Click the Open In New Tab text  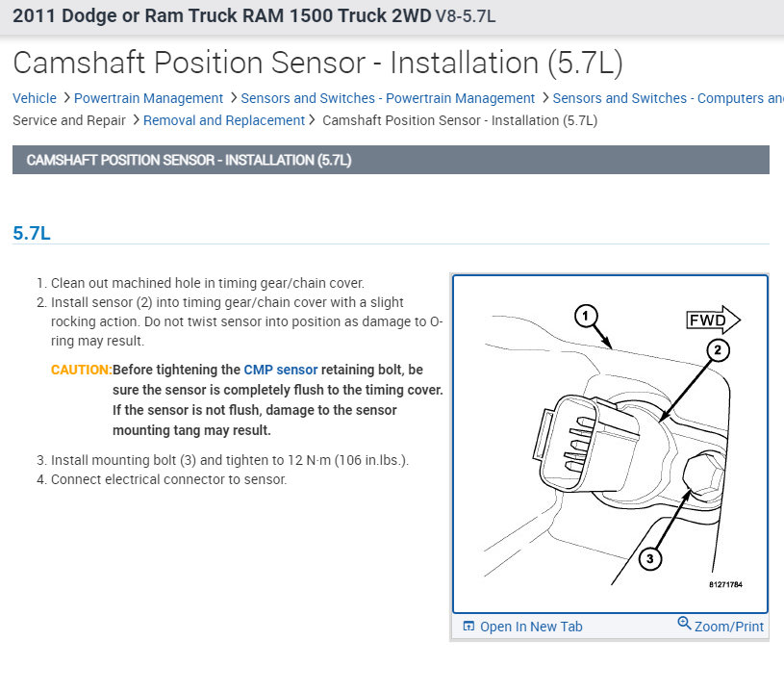coord(531,627)
